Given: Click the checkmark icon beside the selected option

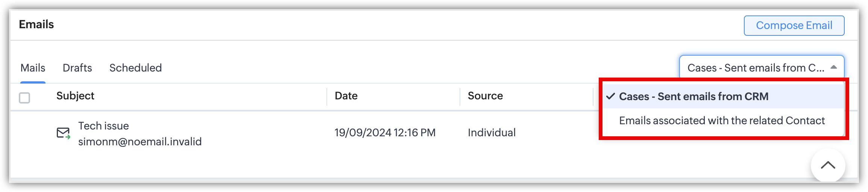Looking at the screenshot, I should point(610,96).
